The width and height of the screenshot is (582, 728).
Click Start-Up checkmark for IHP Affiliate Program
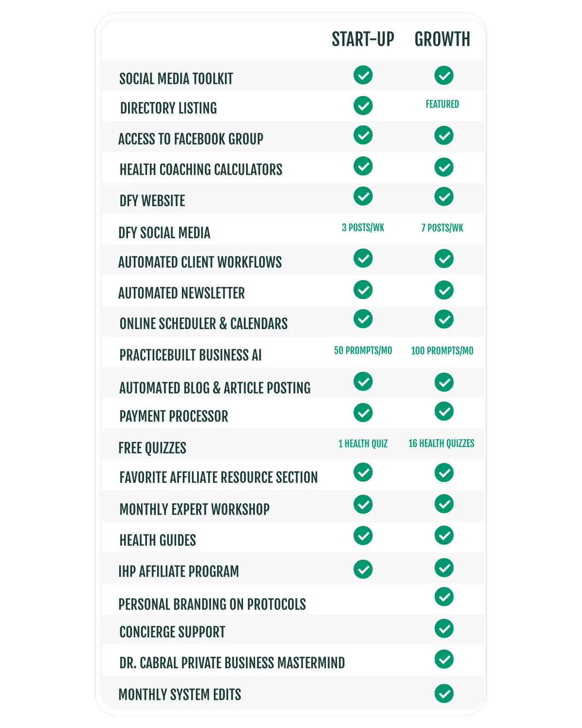[363, 569]
